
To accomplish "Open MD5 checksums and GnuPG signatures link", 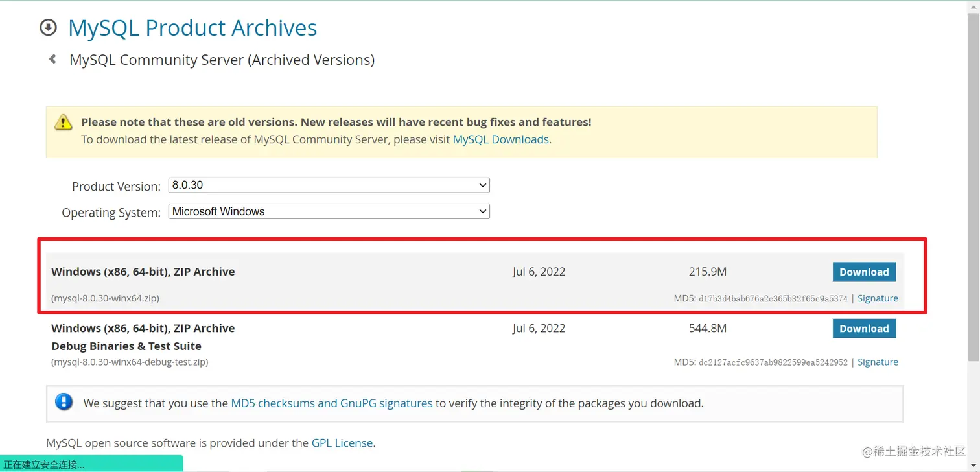I will coord(332,403).
